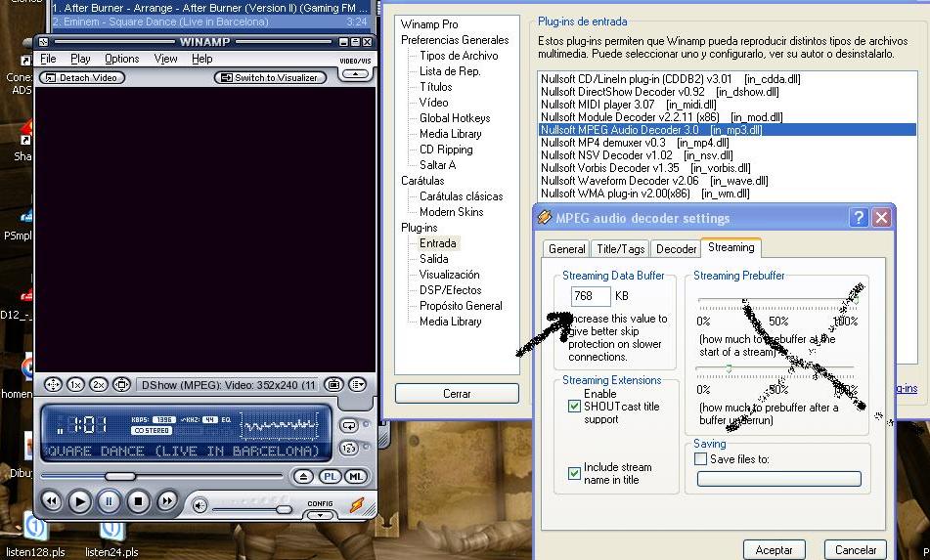The height and width of the screenshot is (560, 930).
Task: Click the Streaming Data Buffer KB field
Action: pos(590,296)
